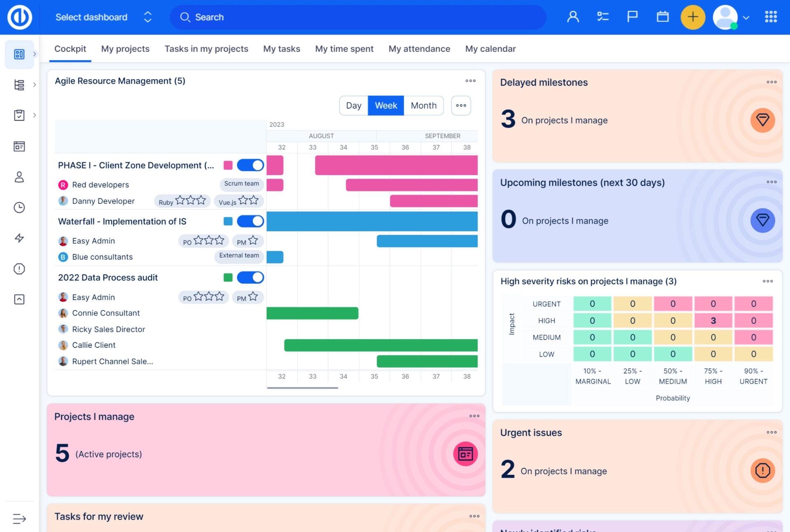The height and width of the screenshot is (532, 790).
Task: Select the Month view in the Gantt chart
Action: [x=423, y=105]
